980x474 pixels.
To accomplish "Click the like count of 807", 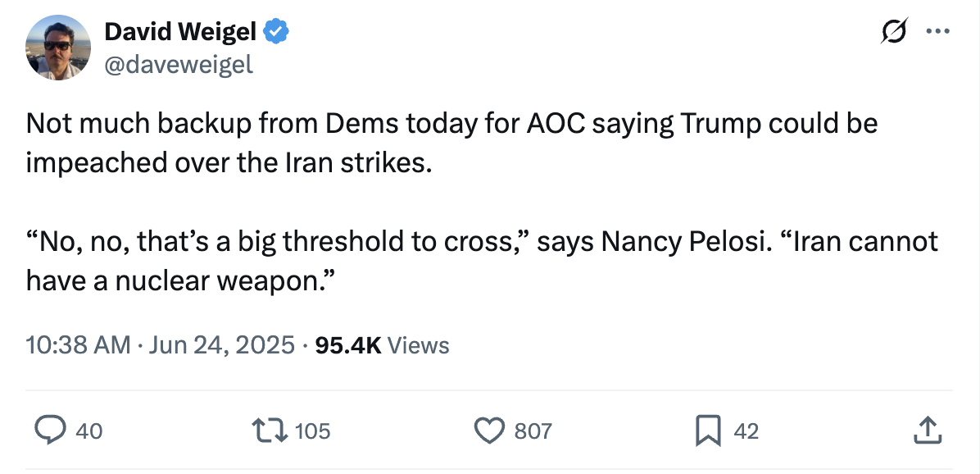I will [533, 431].
